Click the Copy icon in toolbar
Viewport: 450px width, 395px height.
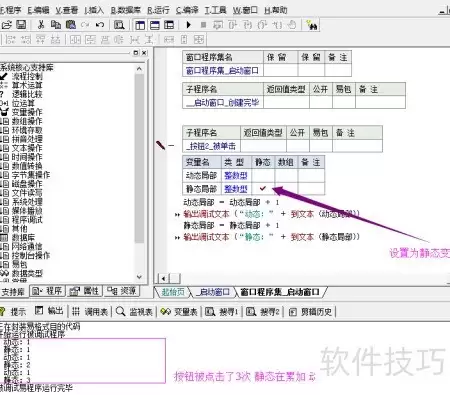tap(55, 25)
